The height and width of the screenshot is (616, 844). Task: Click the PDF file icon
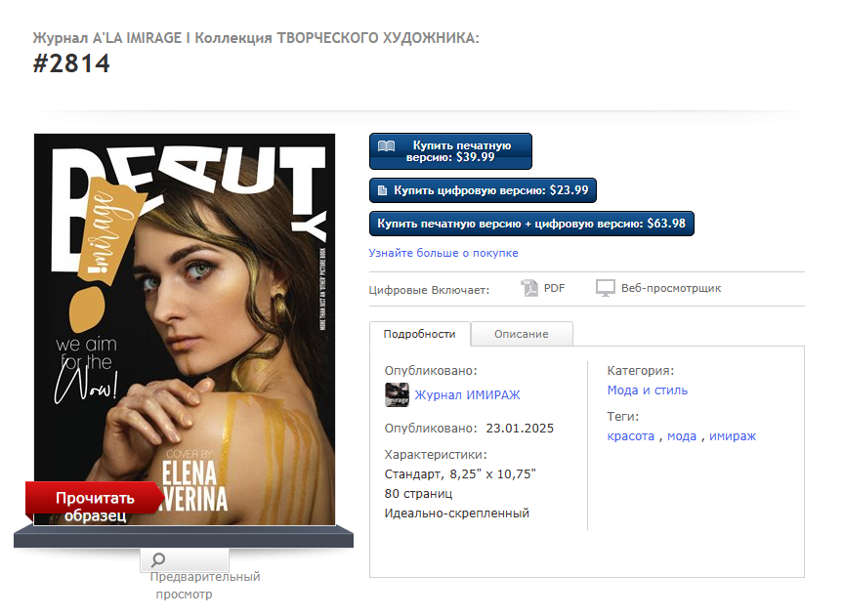[x=529, y=288]
